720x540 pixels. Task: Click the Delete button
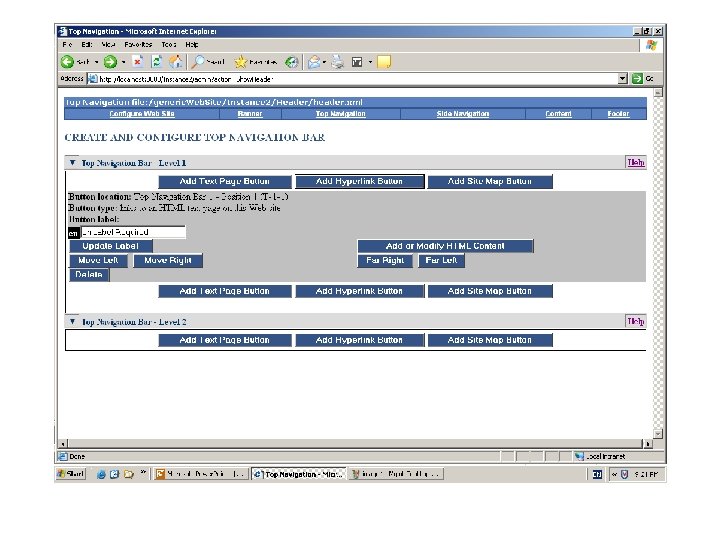pyautogui.click(x=89, y=275)
